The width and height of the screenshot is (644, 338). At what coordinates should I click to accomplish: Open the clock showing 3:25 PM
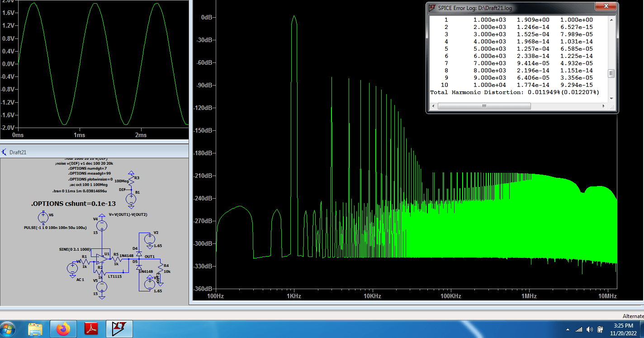click(x=624, y=329)
